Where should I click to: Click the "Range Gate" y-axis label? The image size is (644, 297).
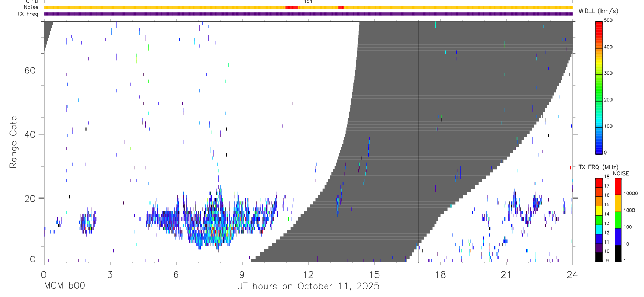click(x=13, y=142)
